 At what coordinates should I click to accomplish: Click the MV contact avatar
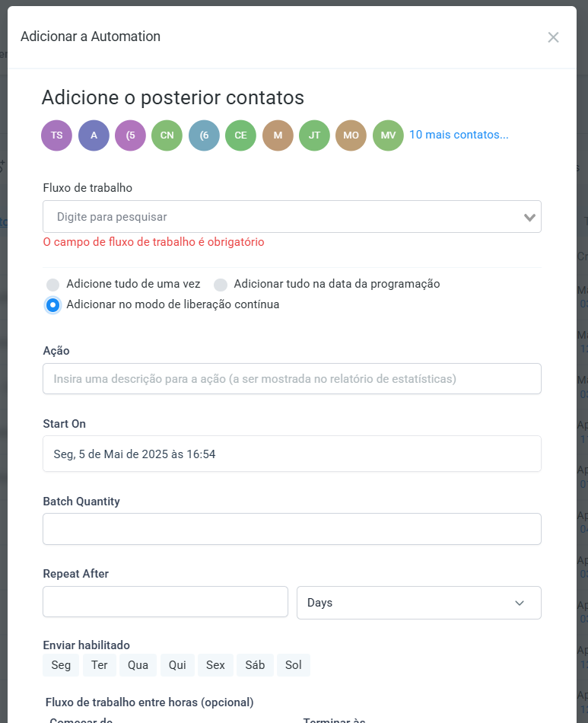(388, 135)
